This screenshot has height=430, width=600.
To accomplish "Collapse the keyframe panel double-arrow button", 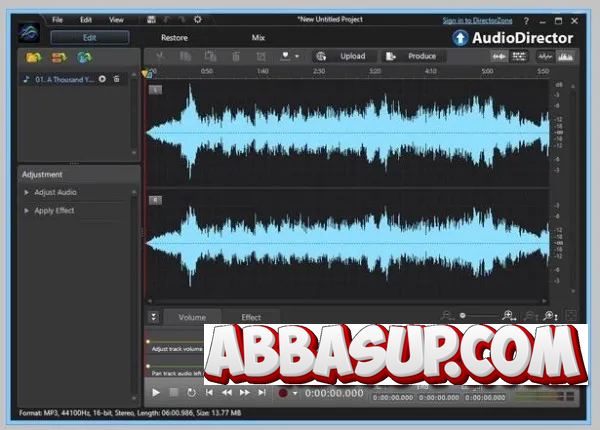I will click(x=153, y=317).
